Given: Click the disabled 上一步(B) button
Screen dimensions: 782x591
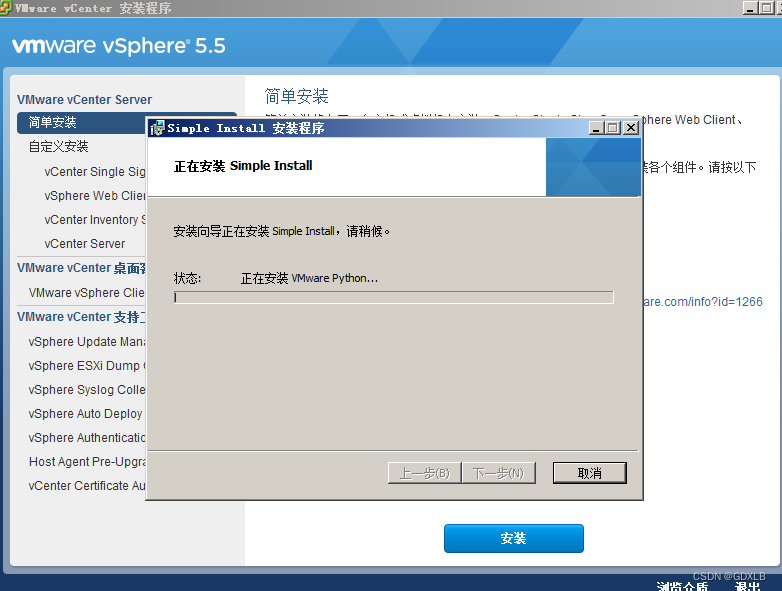Looking at the screenshot, I should pyautogui.click(x=424, y=473).
